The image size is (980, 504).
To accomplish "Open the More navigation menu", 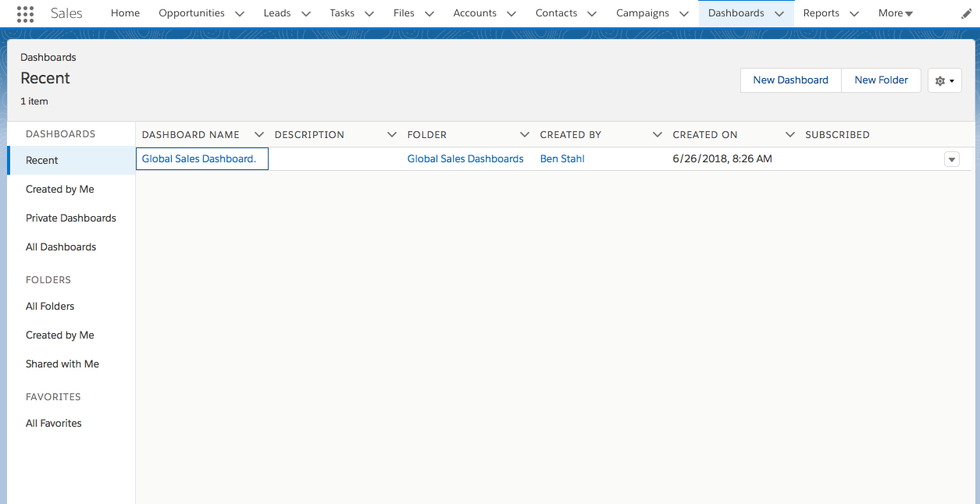I will click(895, 13).
